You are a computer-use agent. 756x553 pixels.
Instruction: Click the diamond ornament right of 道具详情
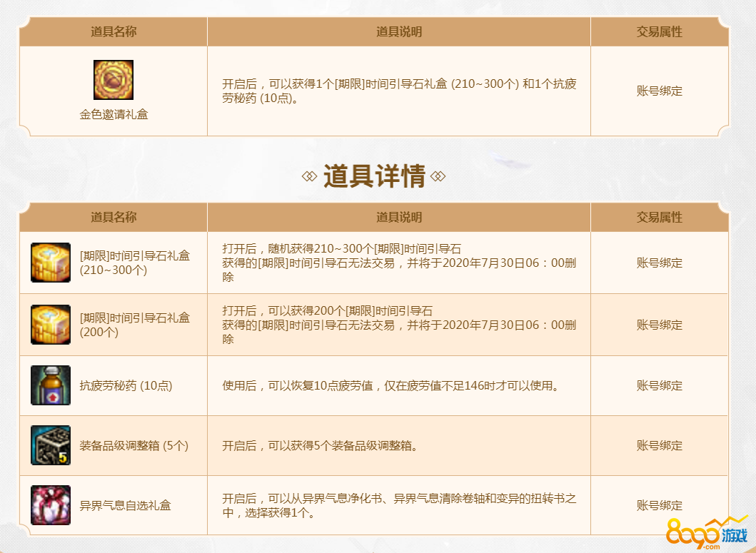tap(438, 176)
